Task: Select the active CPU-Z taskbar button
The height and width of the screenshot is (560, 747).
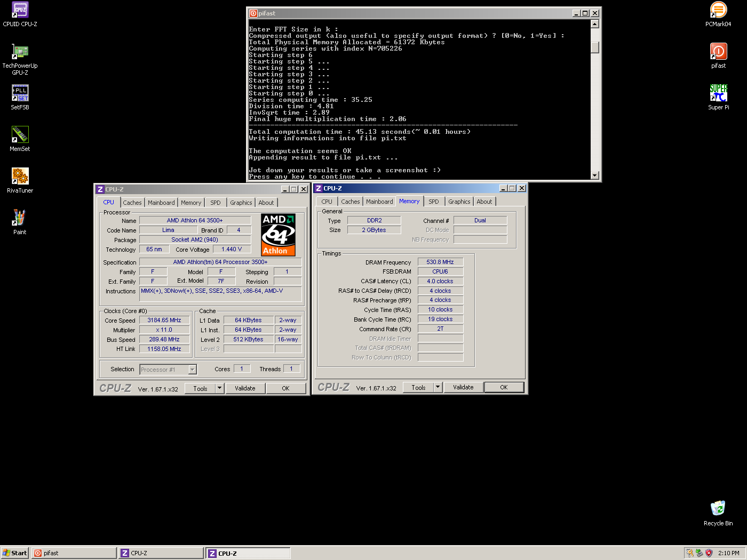Action: (248, 553)
